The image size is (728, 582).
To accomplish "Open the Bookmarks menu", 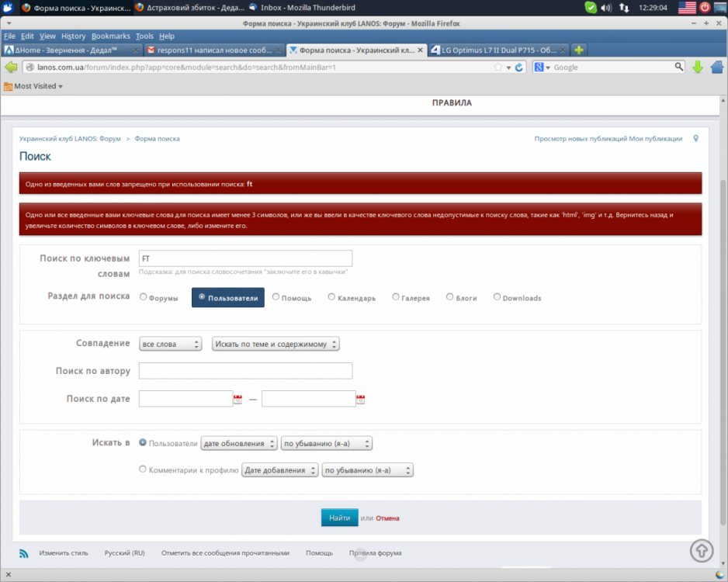I will [110, 36].
